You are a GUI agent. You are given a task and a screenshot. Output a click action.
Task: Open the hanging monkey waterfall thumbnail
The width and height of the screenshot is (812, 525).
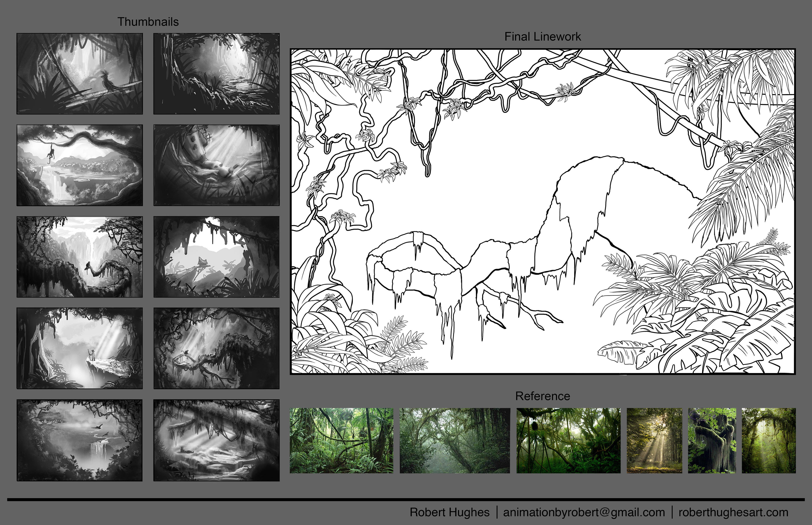click(x=80, y=165)
